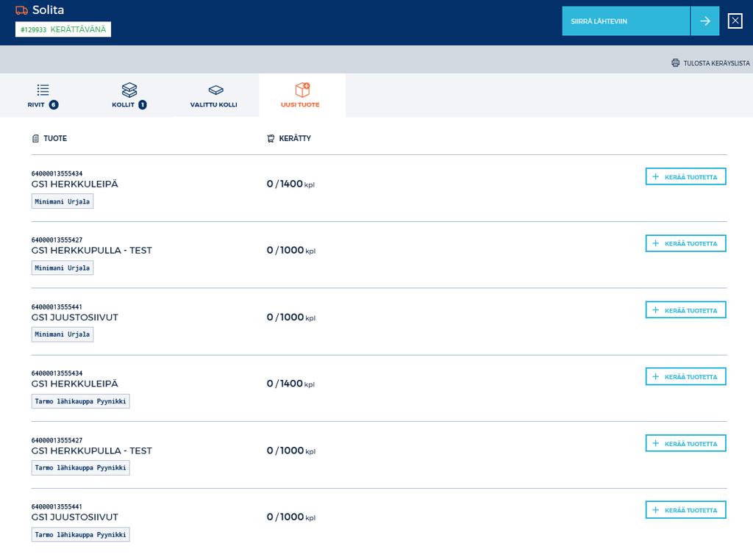The width and height of the screenshot is (753, 560).
Task: Click the Tuote column document icon
Action: pos(35,139)
